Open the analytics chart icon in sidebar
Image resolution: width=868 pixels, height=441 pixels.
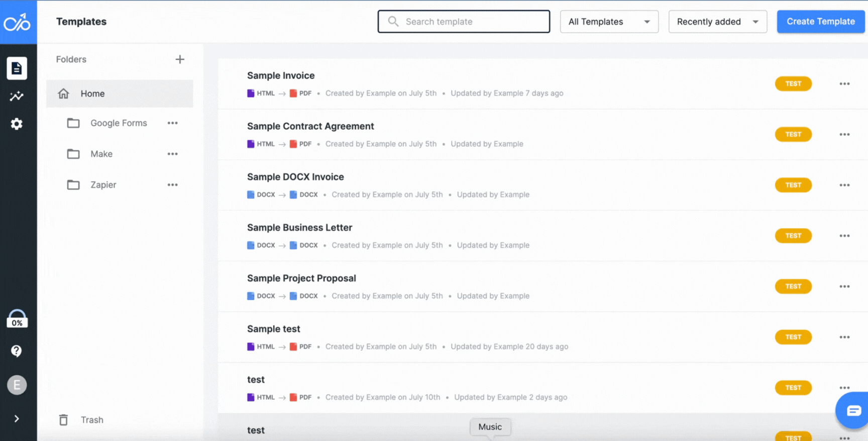[x=17, y=96]
